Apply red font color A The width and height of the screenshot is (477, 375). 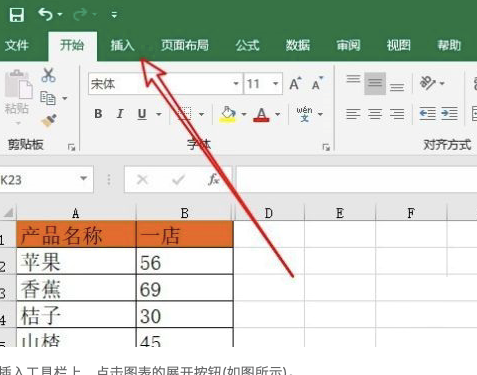[x=261, y=114]
